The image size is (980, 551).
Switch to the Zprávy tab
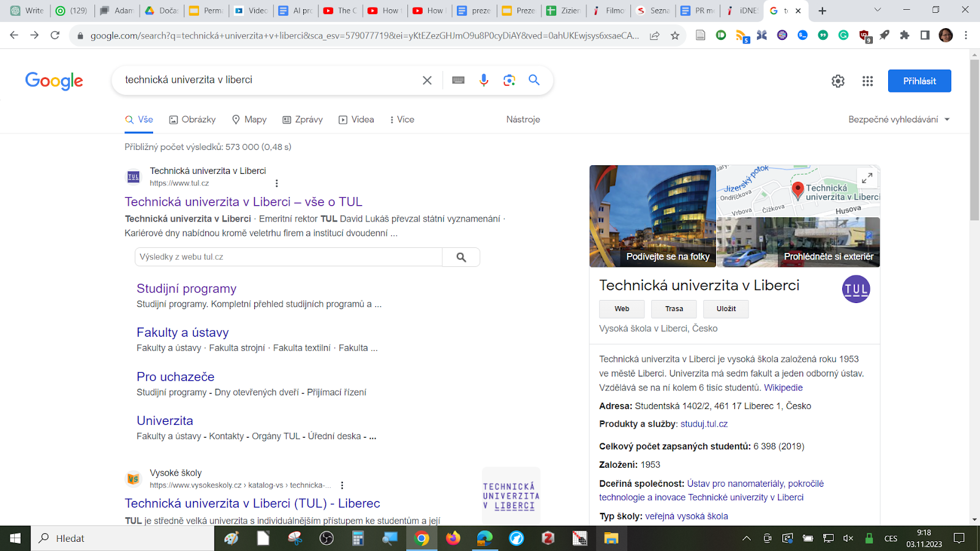pyautogui.click(x=303, y=119)
